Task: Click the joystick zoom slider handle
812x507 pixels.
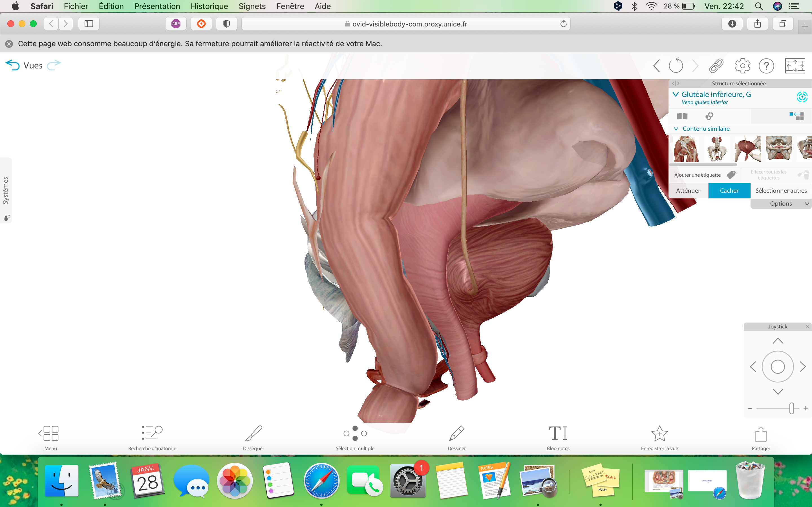Action: tap(791, 408)
